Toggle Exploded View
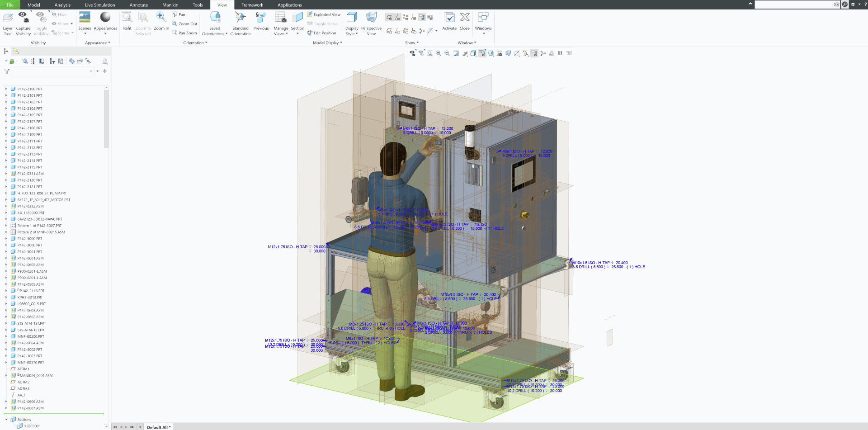This screenshot has height=430, width=868. (x=324, y=14)
